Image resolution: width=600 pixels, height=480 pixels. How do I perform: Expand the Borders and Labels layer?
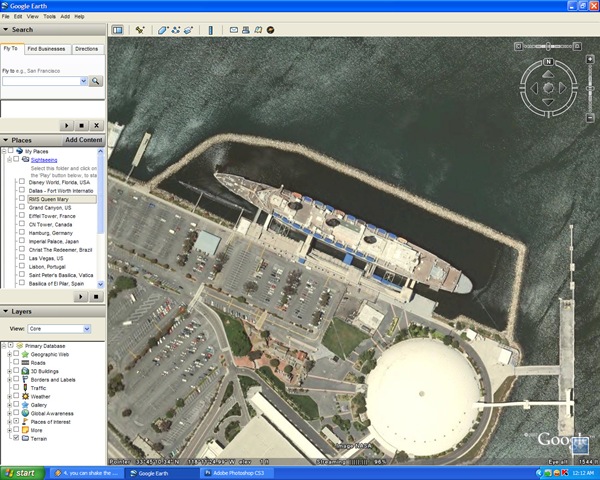tap(8, 379)
